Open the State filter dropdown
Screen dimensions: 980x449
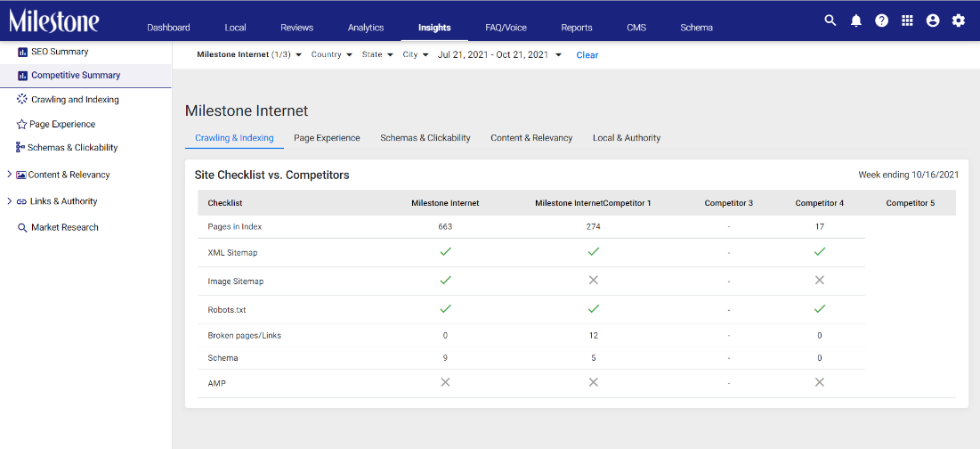(377, 55)
